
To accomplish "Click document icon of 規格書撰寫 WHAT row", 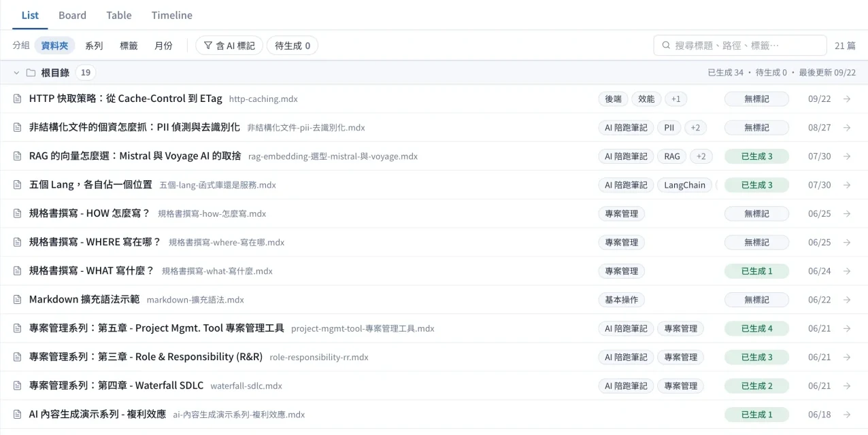I will click(x=18, y=271).
